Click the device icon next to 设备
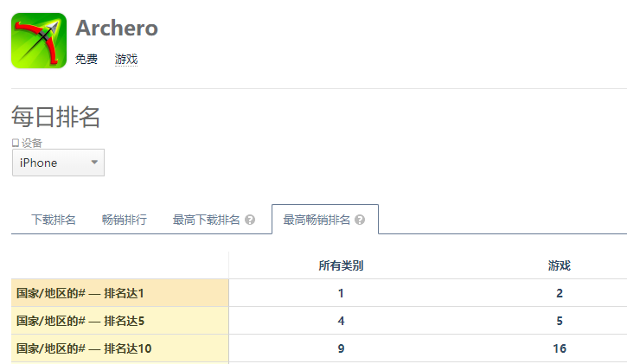Screen dimensions: 627x364 tap(16, 143)
